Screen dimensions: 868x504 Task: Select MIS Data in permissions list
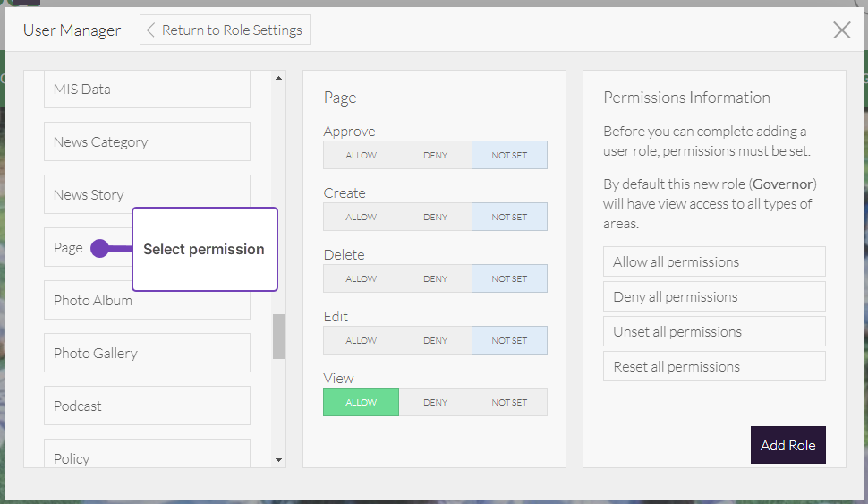(x=147, y=90)
